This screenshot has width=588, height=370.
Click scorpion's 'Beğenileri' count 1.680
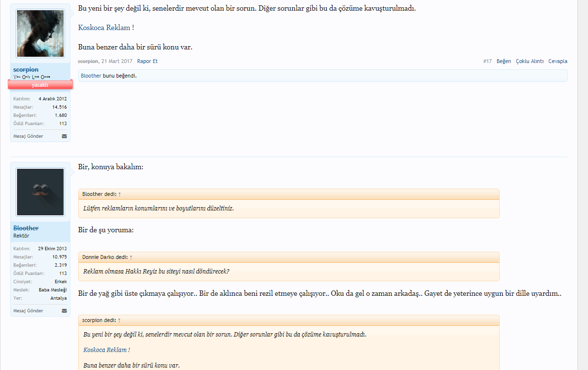tap(61, 115)
